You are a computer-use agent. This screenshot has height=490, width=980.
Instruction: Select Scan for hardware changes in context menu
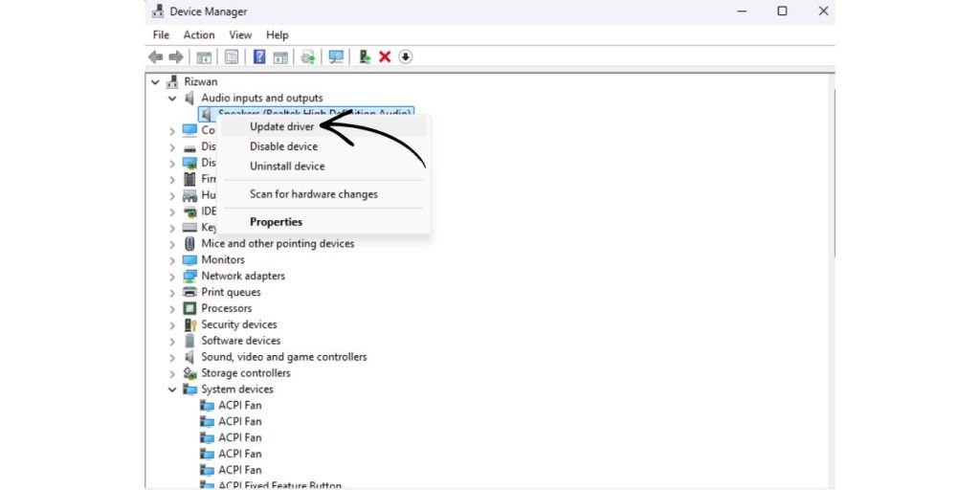(x=323, y=193)
